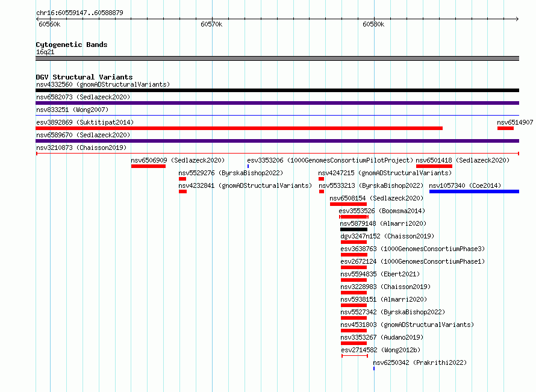
Task: Click the 60560k ruler position label
Action: pos(49,24)
